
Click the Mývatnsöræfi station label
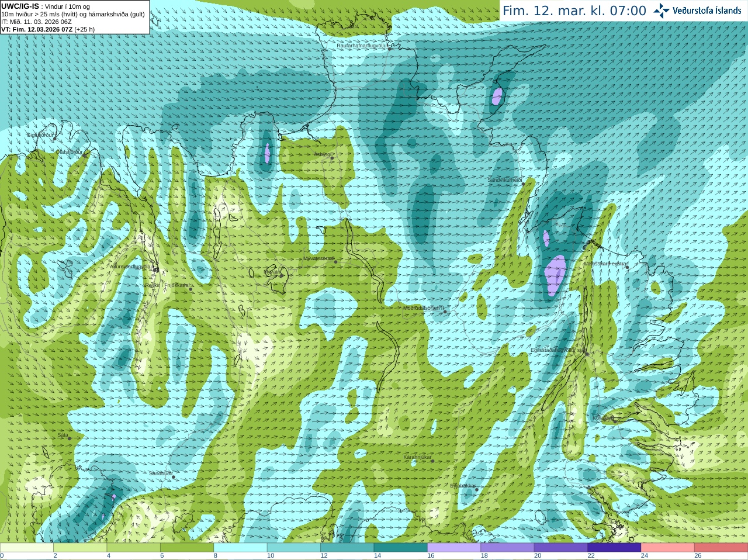(x=319, y=258)
